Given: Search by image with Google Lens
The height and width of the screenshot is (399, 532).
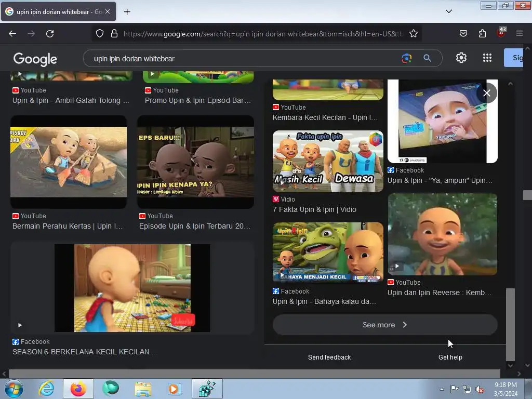Looking at the screenshot, I should [406, 58].
